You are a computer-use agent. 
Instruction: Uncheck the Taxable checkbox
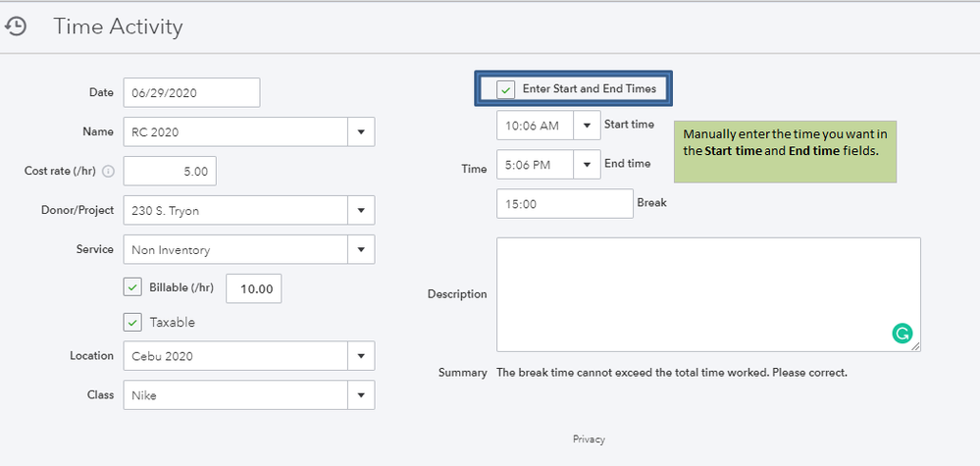133,322
